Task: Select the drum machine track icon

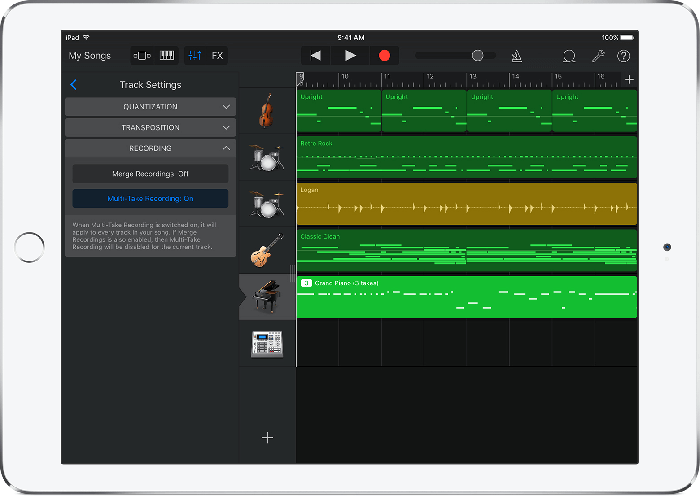Action: [267, 344]
